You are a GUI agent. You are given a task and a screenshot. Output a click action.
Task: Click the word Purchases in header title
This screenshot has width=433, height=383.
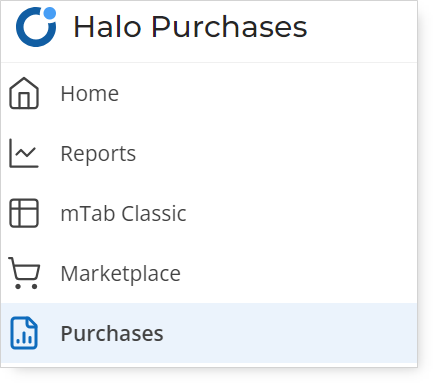(229, 27)
